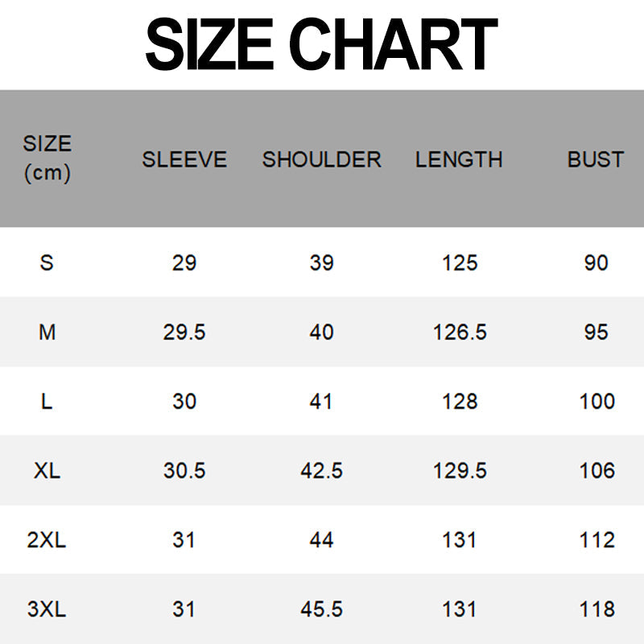This screenshot has height=644, width=644.
Task: Click the LENGTH column header
Action: (x=459, y=159)
